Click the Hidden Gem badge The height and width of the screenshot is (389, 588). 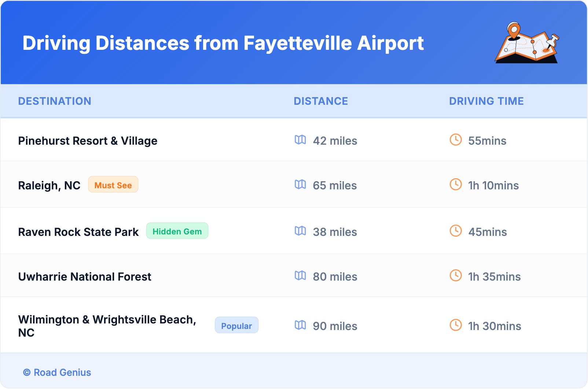(x=177, y=231)
